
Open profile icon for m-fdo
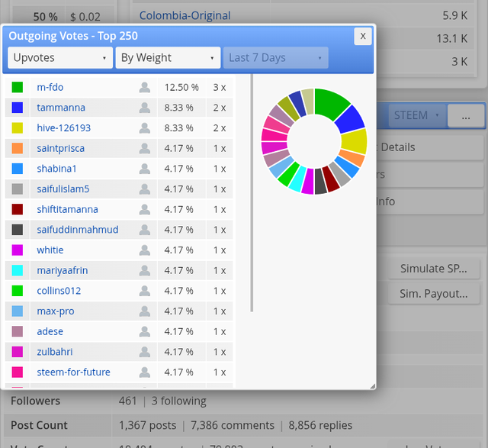coord(145,87)
